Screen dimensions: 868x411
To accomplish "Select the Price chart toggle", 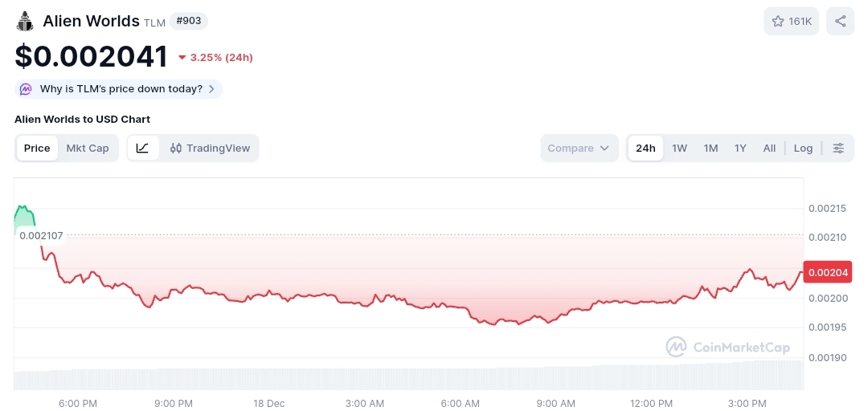I will pos(37,149).
